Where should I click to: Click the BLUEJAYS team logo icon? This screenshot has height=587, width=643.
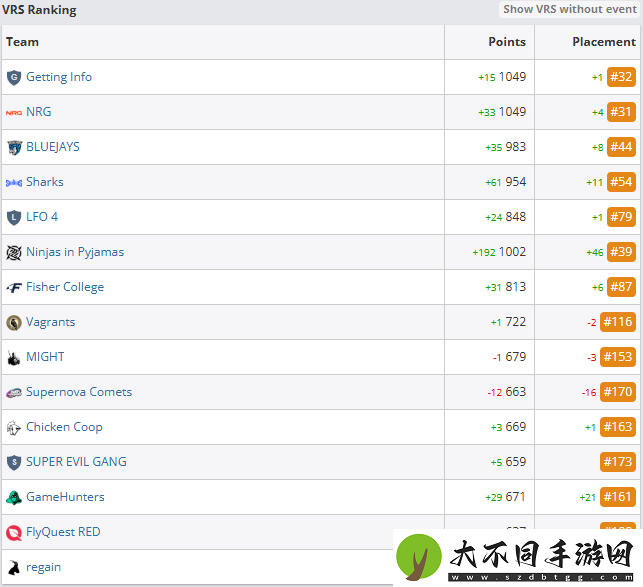(14, 148)
